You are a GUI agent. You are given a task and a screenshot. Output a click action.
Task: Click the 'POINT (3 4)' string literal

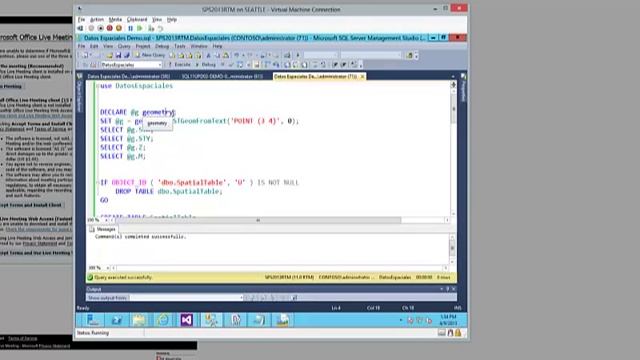click(x=255, y=121)
